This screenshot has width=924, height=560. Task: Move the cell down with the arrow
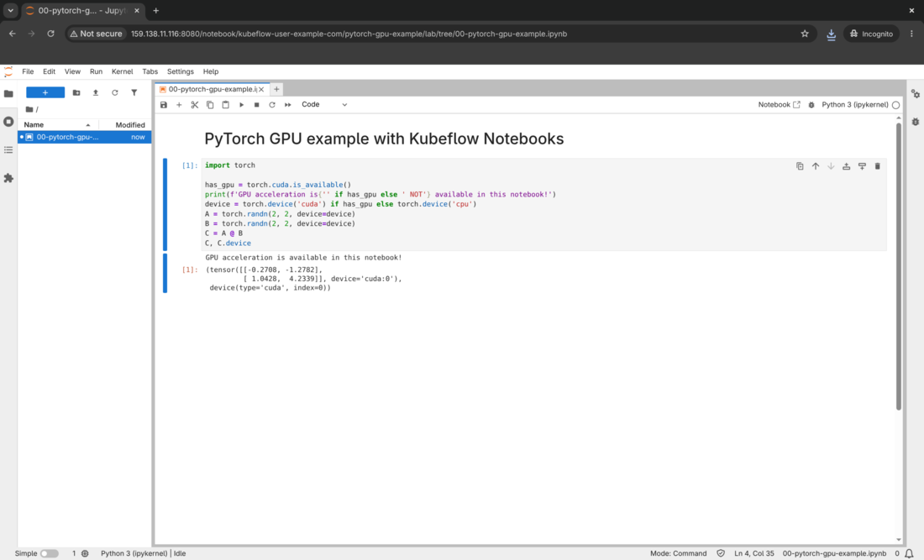click(831, 166)
